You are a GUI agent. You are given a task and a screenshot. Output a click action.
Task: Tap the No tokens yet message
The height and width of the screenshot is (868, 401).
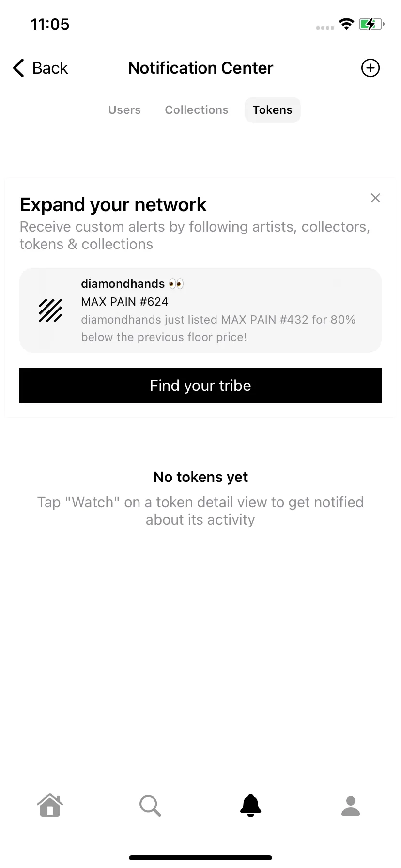tap(200, 477)
